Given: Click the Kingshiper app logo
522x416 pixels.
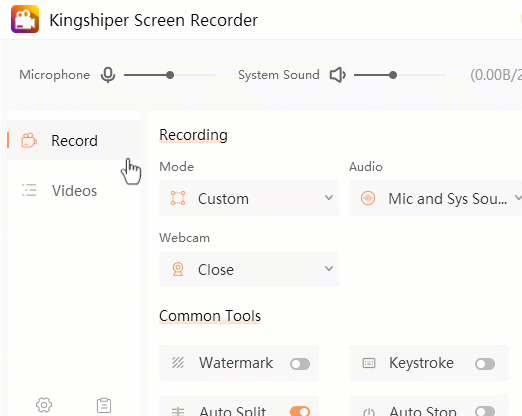Looking at the screenshot, I should 25,19.
